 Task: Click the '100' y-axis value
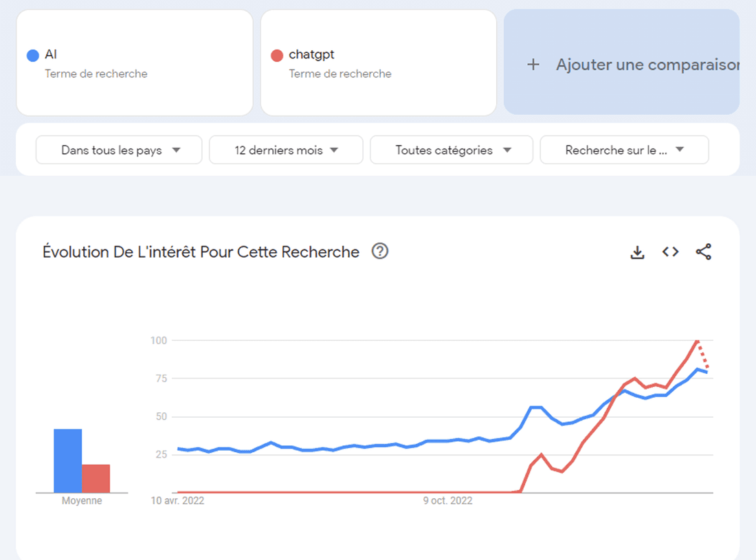[x=159, y=341]
